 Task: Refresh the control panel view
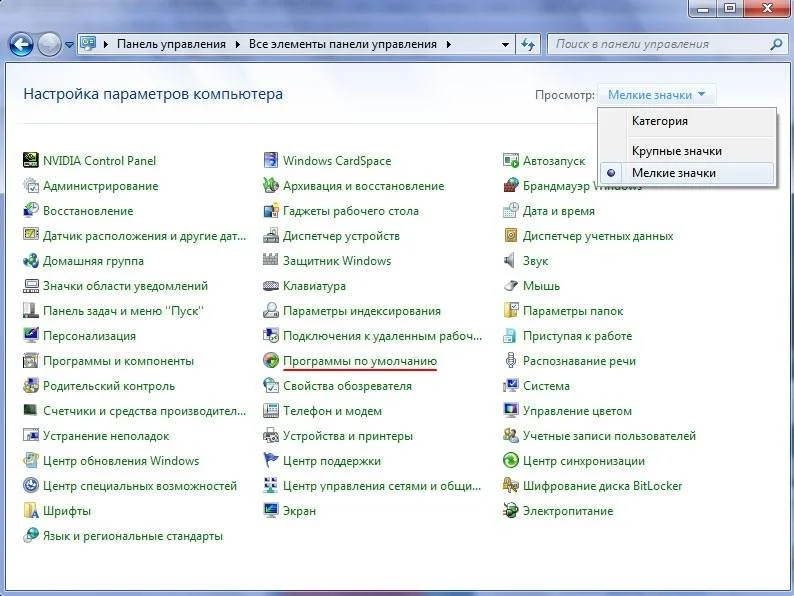[x=528, y=45]
